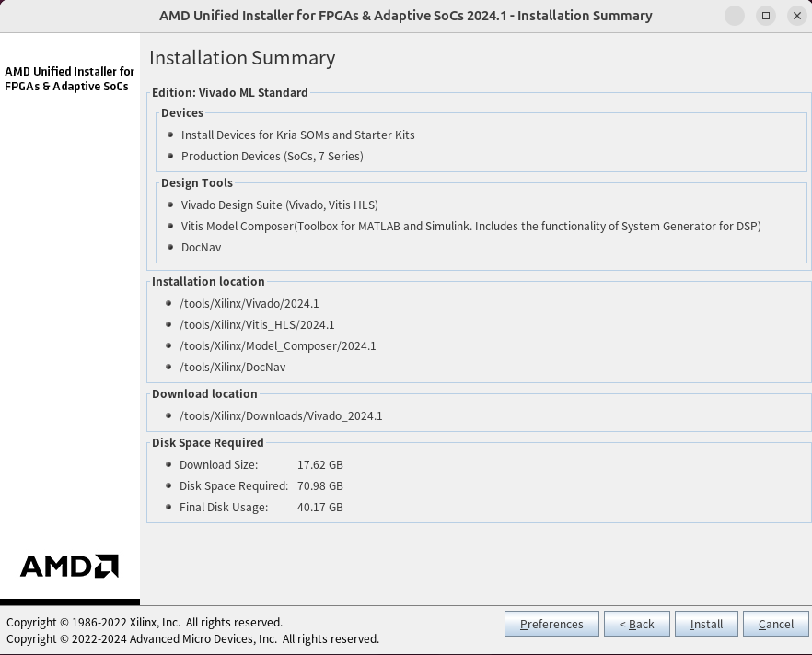Click the 17.62 GB download size value

(319, 464)
